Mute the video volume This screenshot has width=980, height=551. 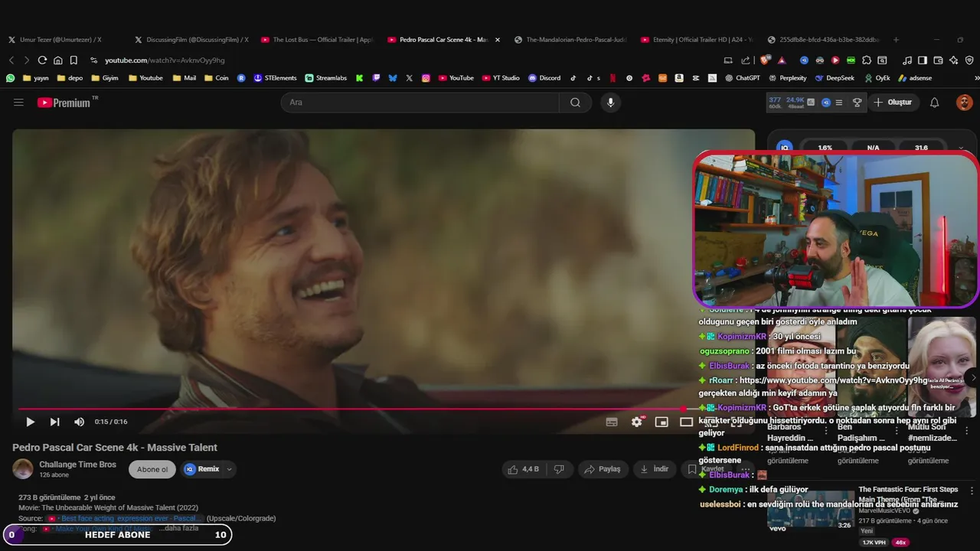tap(79, 422)
